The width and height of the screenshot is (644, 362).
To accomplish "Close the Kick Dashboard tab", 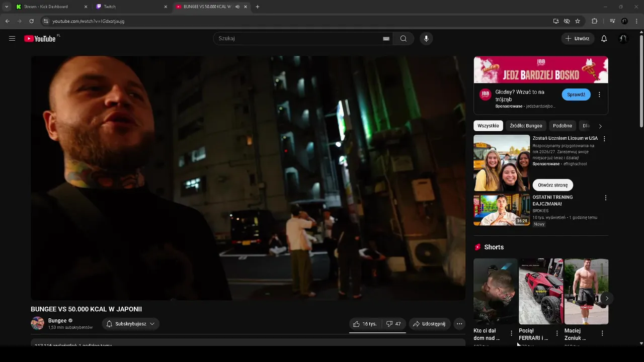I will pos(86,7).
